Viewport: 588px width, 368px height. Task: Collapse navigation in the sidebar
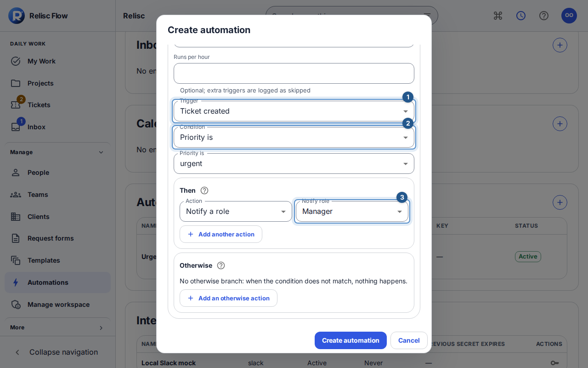(57, 352)
